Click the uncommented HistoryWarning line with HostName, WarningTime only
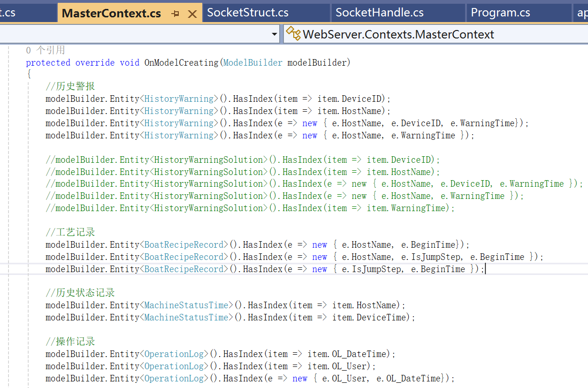The width and height of the screenshot is (588, 388). (260, 135)
